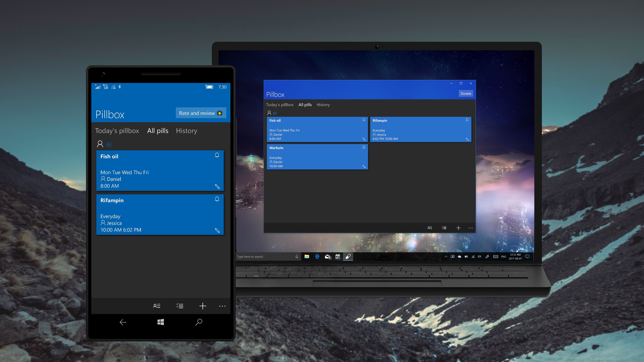The width and height of the screenshot is (644, 362).
Task: Add a new pill with phone plus icon
Action: (x=203, y=306)
